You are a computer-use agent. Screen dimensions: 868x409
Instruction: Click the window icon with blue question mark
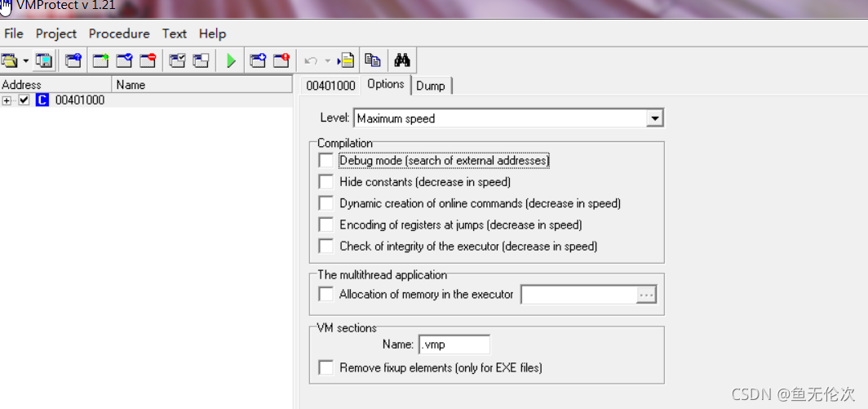tap(73, 60)
